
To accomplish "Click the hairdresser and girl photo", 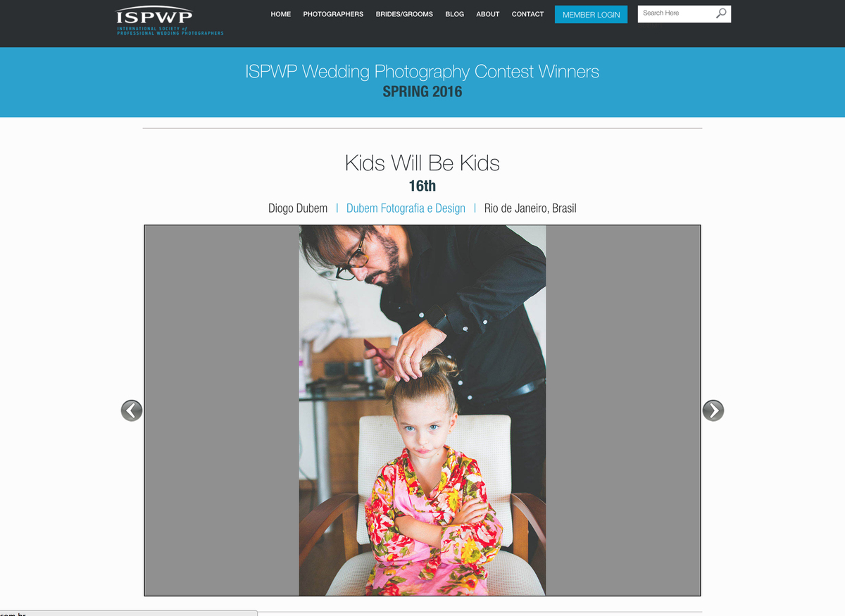I will (x=423, y=410).
